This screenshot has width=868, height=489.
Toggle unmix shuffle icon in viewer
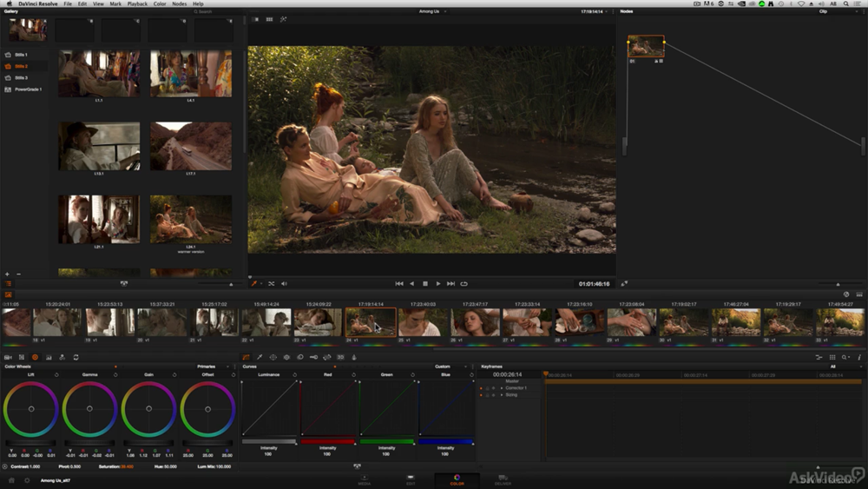271,283
